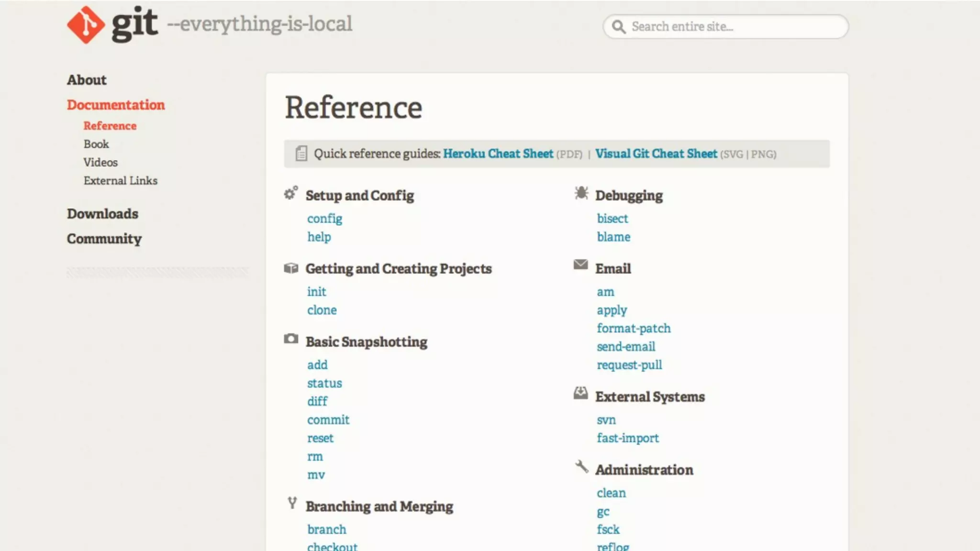Click the gears icon beside Setup and Config

[x=290, y=193]
